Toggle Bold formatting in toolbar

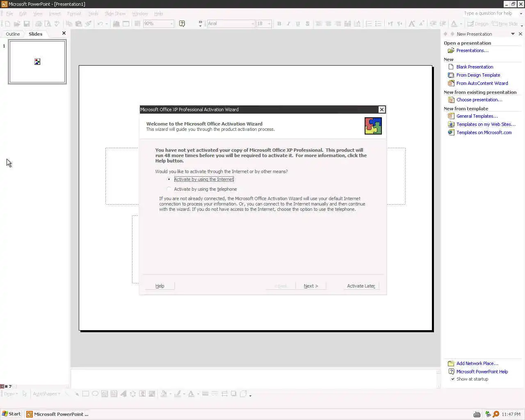(279, 24)
